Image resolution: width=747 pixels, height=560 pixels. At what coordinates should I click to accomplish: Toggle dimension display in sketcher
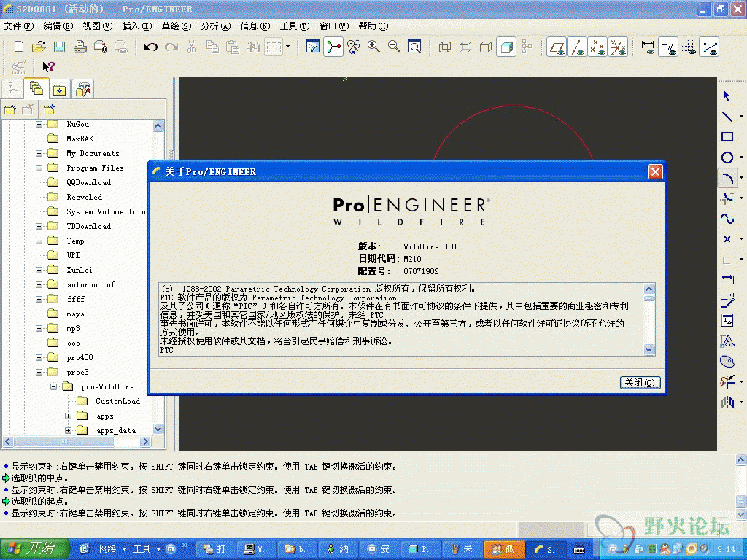coord(648,47)
